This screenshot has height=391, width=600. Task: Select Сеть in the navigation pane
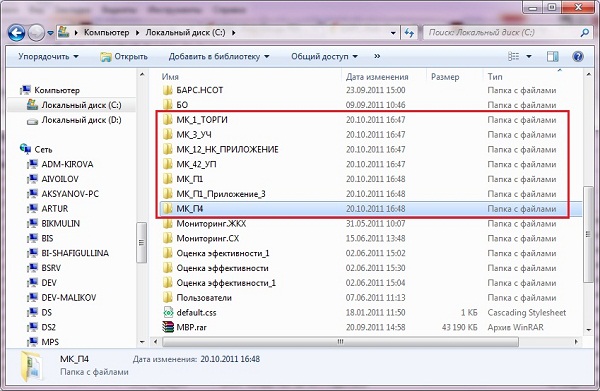[x=36, y=149]
